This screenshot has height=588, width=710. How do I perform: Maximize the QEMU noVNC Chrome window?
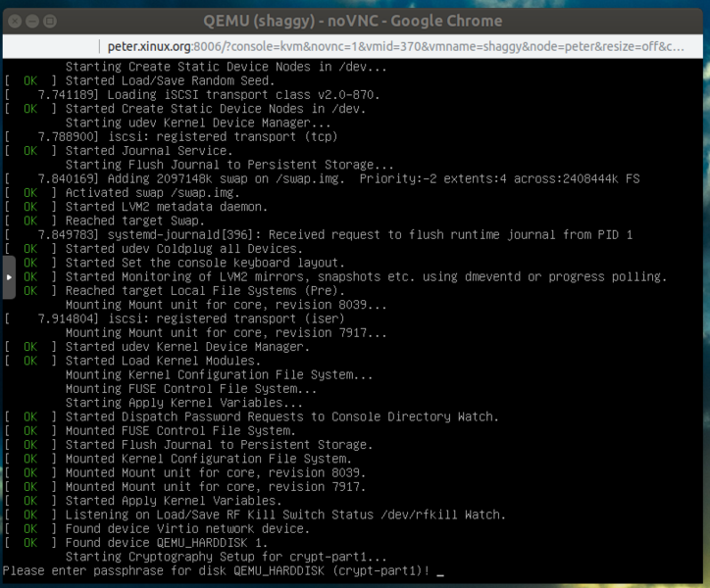pyautogui.click(x=51, y=19)
